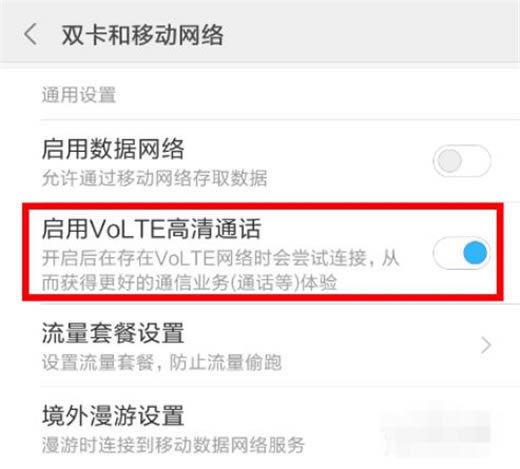Click the 通用设置 section header
520x469 pixels.
pyautogui.click(x=79, y=95)
